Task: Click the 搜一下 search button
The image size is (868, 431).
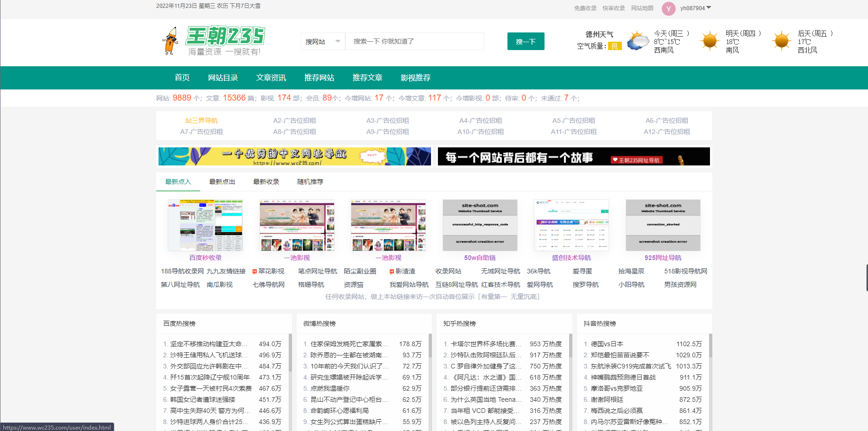Action: [x=526, y=41]
